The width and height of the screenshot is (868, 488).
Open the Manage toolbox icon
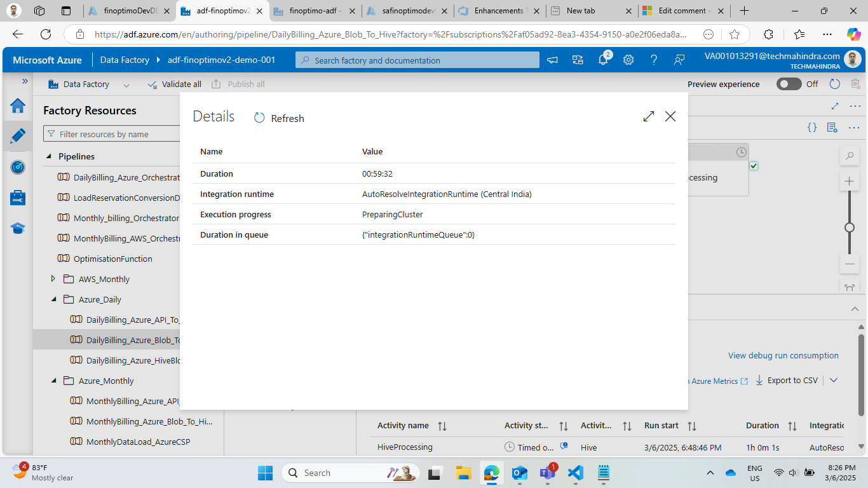(x=18, y=198)
